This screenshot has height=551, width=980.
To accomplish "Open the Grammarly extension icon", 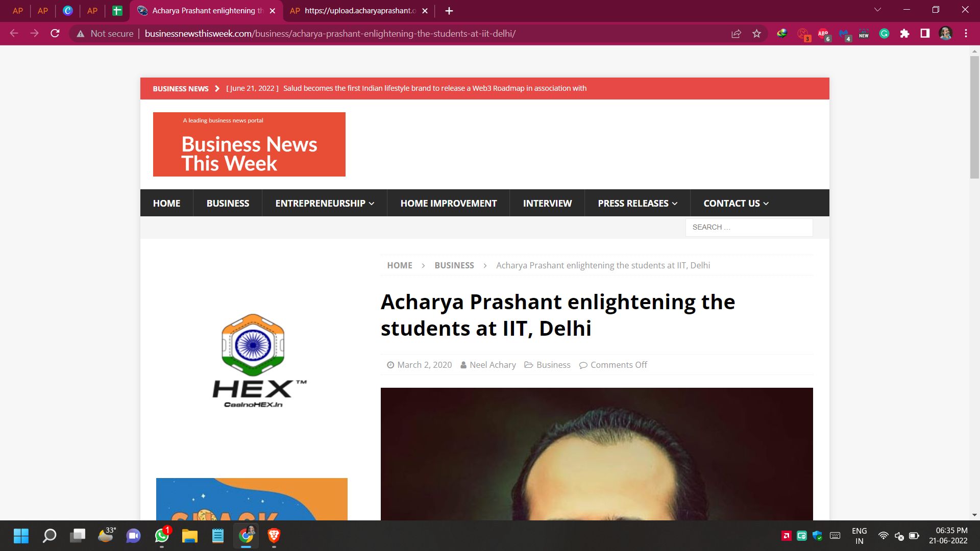I will (884, 34).
